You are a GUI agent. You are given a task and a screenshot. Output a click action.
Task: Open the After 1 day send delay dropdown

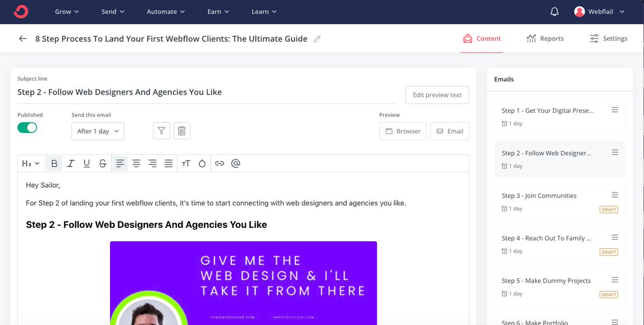tap(98, 131)
